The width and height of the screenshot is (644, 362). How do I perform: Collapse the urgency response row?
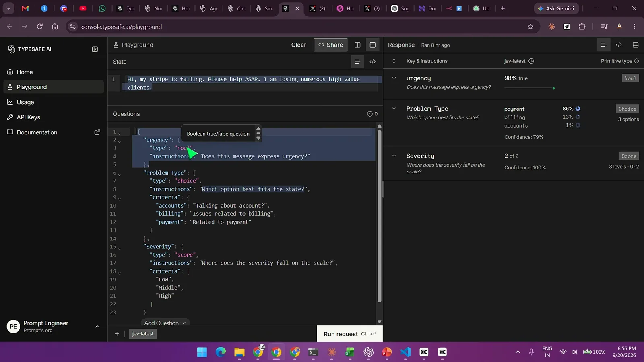coord(394,78)
